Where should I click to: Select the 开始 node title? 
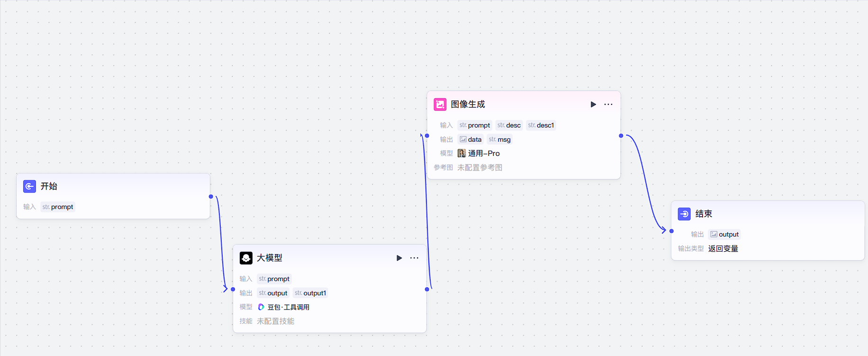tap(49, 186)
